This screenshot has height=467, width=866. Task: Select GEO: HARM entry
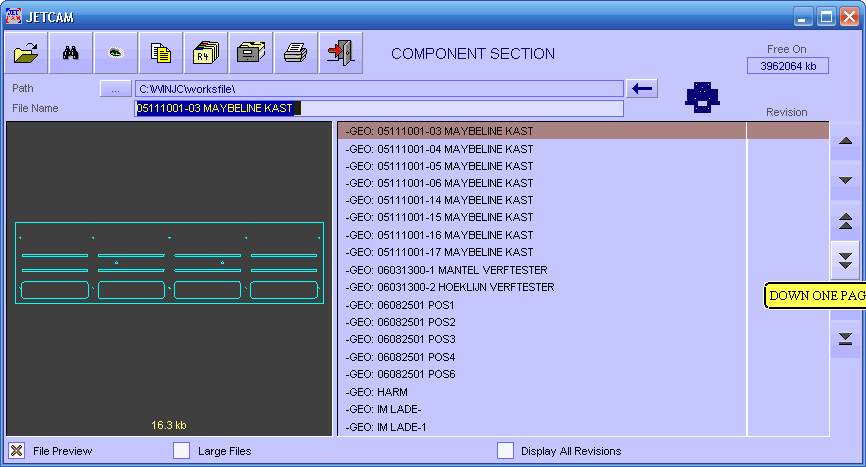[542, 392]
